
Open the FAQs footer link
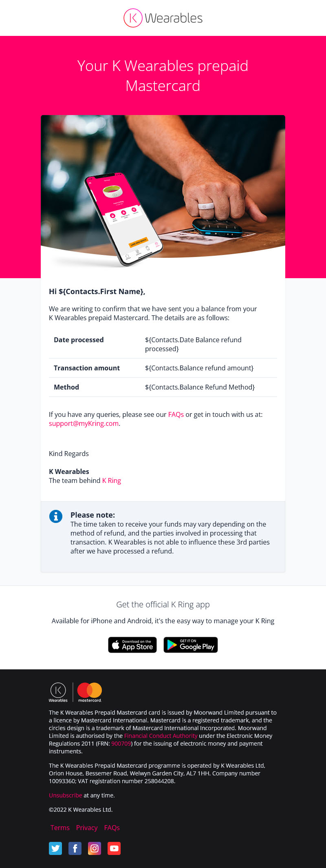click(112, 828)
